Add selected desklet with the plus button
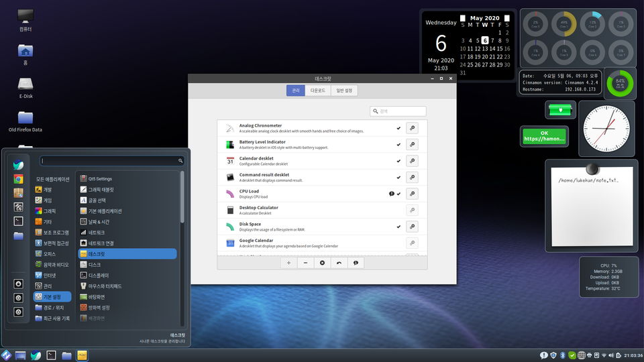Screen dimensions: 644x362 288,263
